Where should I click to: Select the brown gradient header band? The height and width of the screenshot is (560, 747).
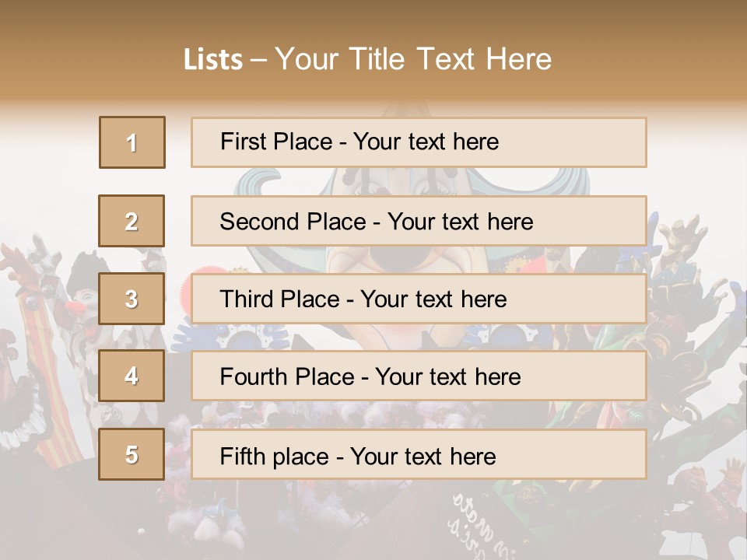click(x=373, y=52)
